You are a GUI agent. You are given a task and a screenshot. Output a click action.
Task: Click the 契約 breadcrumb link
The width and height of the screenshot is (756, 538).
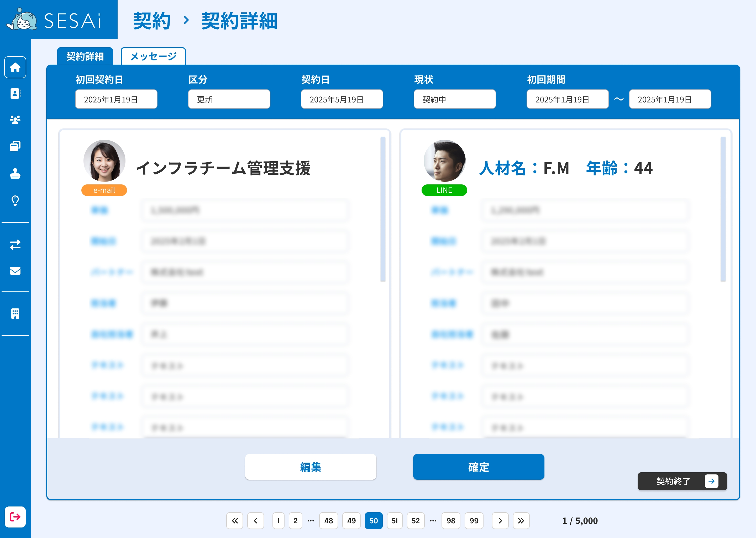pyautogui.click(x=152, y=21)
